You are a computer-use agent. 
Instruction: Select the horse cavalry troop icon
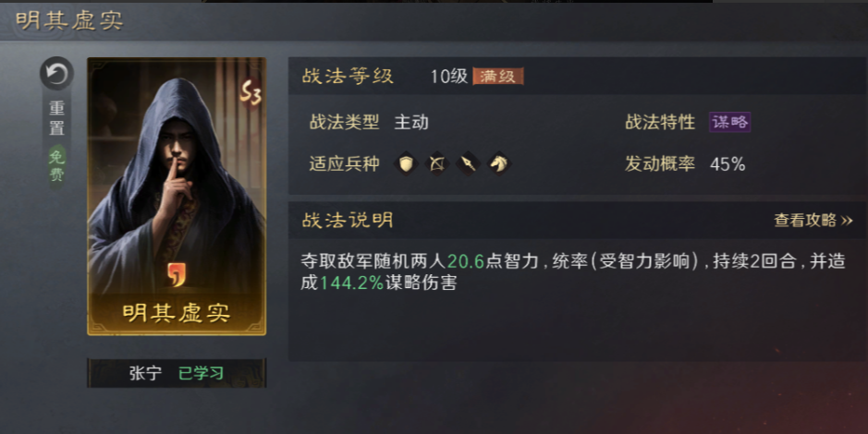[x=499, y=163]
